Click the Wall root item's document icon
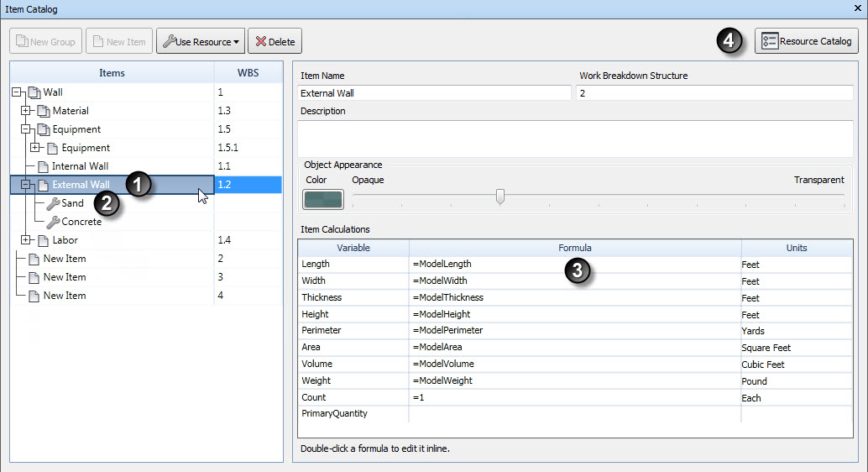868x472 pixels. pyautogui.click(x=34, y=92)
